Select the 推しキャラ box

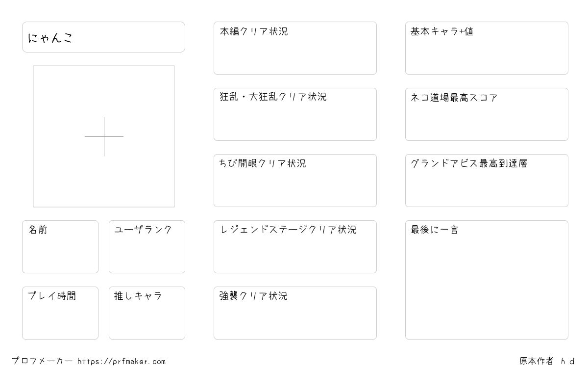147,313
